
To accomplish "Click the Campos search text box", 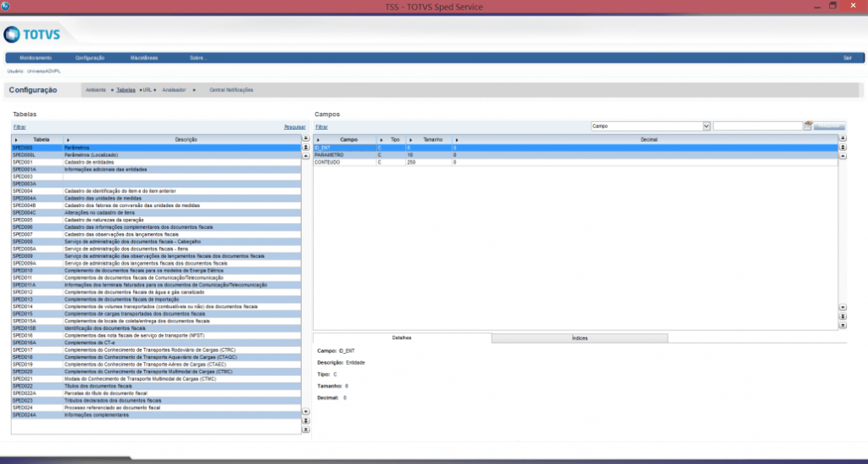I will click(758, 126).
